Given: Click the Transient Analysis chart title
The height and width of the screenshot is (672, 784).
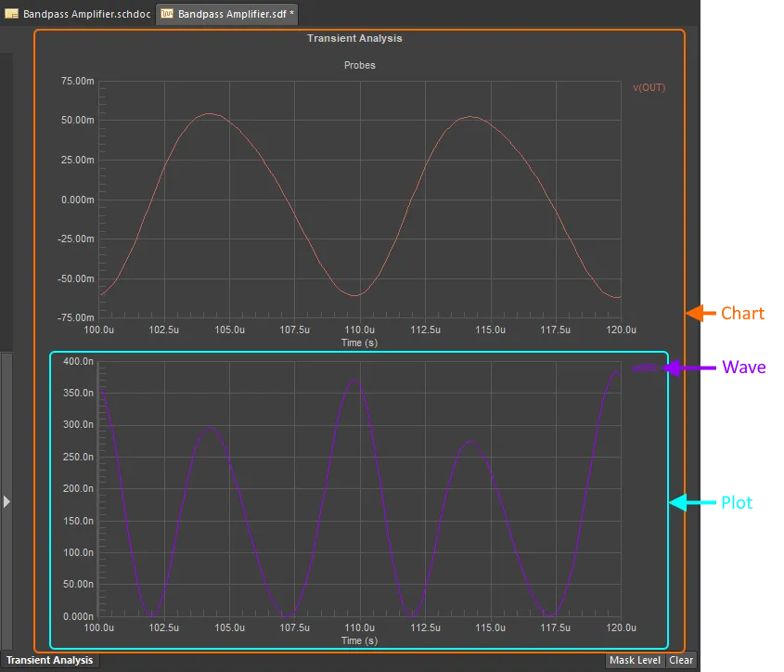Looking at the screenshot, I should click(x=354, y=39).
